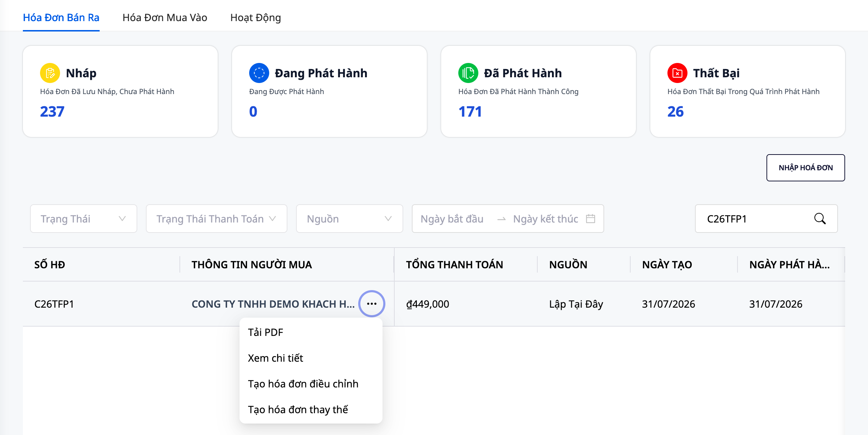Click the three-dot row actions icon
Viewport: 868px width, 435px height.
click(x=372, y=304)
